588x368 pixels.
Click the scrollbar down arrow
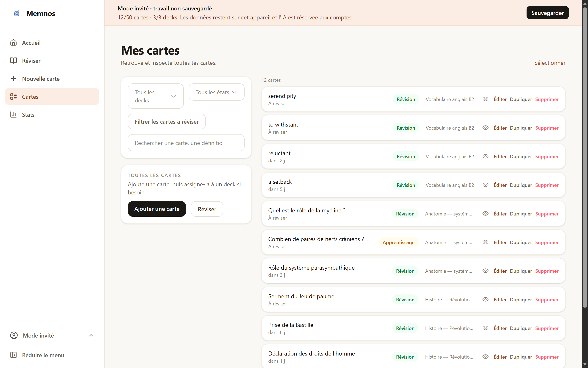point(585,365)
